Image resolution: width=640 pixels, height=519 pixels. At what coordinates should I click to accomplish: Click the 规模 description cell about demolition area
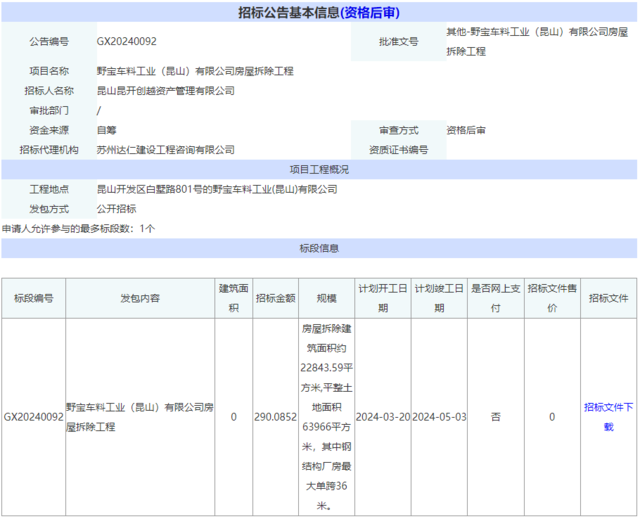[327, 417]
